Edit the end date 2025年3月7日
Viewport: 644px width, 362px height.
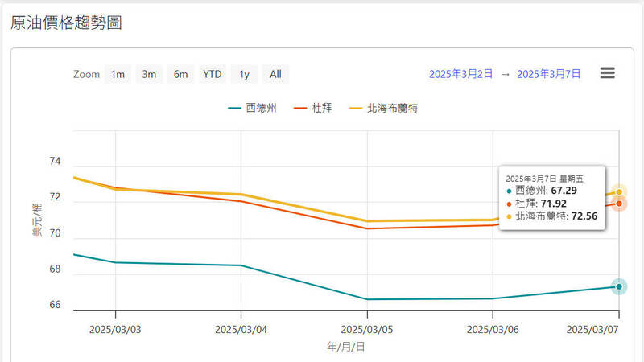548,74
